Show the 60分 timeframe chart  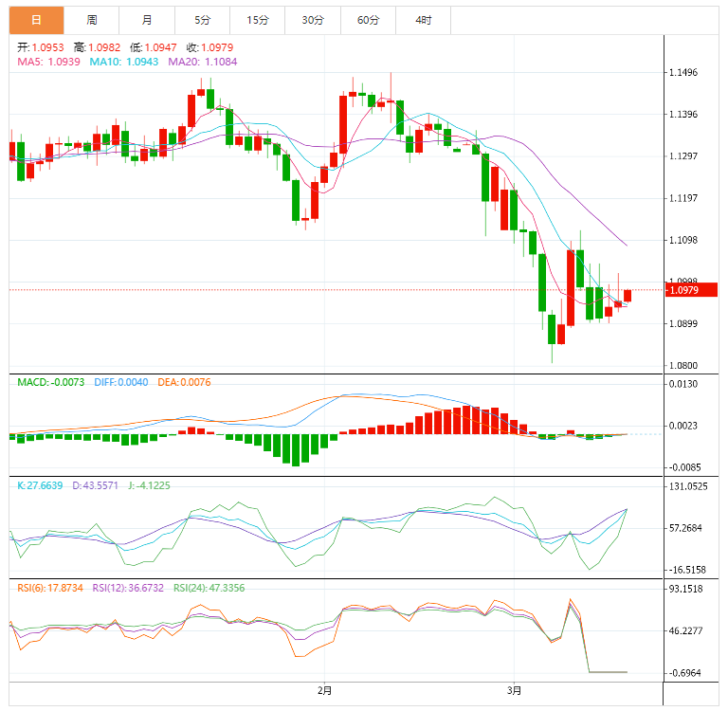[368, 20]
